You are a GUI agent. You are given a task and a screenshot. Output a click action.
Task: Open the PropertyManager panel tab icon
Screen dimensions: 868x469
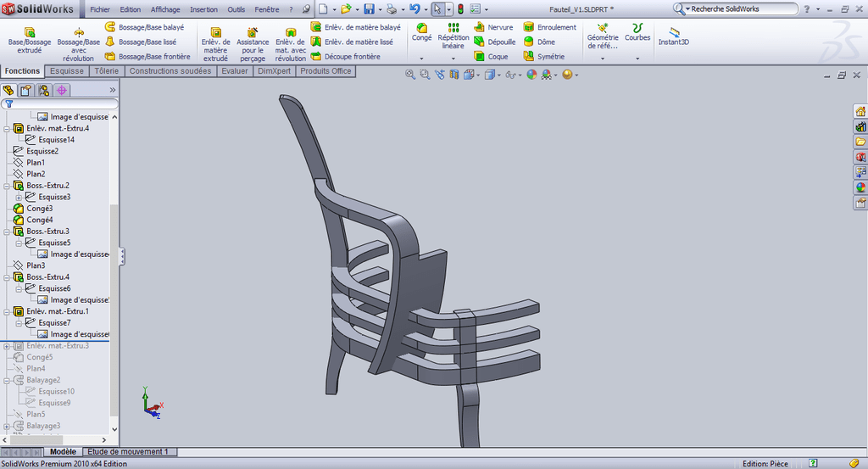25,90
